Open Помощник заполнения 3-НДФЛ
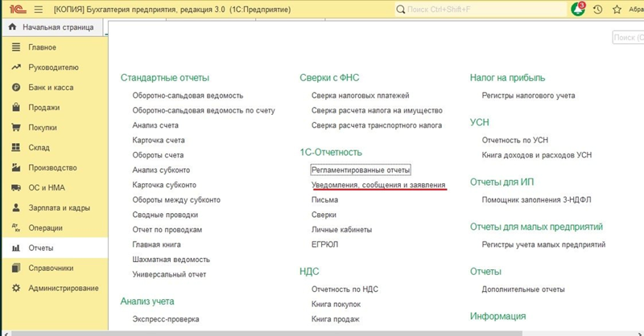Screen dimensions: 644x336 pyautogui.click(x=536, y=200)
